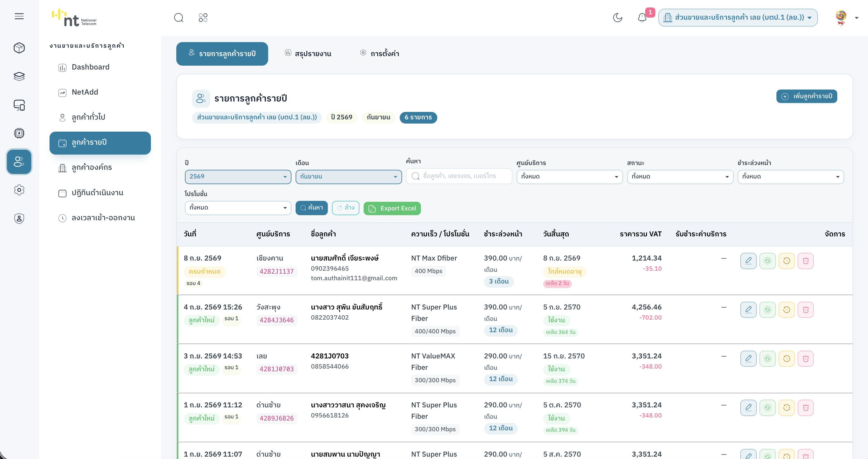Image resolution: width=868 pixels, height=459 pixels.
Task: Click the เพิ่มลูกค้ารายปี button
Action: pyautogui.click(x=806, y=96)
